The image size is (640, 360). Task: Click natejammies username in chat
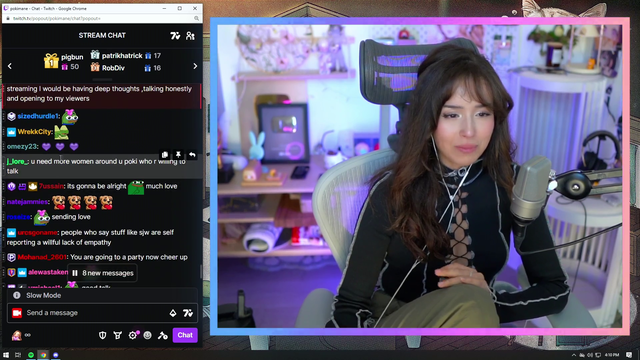[x=27, y=202]
